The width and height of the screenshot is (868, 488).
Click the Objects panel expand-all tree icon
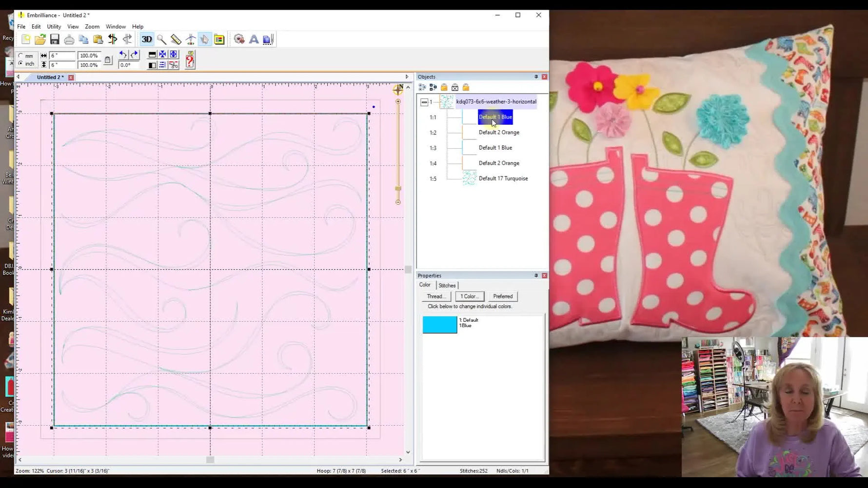coord(422,87)
